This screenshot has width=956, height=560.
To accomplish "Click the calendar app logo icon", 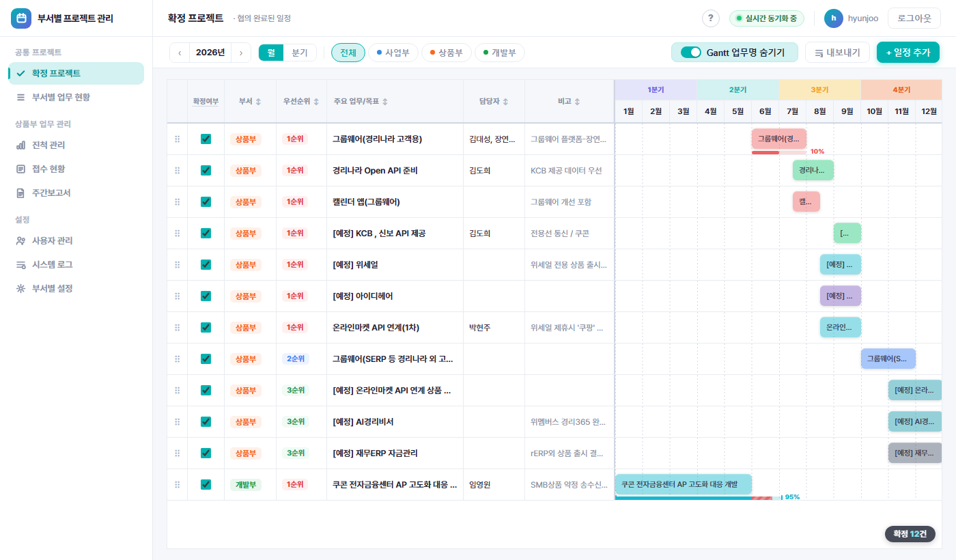I will coord(21,18).
